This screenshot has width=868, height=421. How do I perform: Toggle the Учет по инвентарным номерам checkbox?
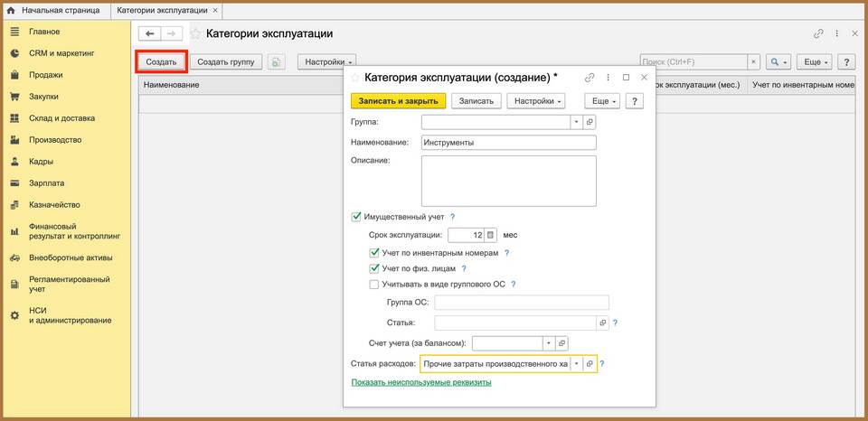click(374, 253)
